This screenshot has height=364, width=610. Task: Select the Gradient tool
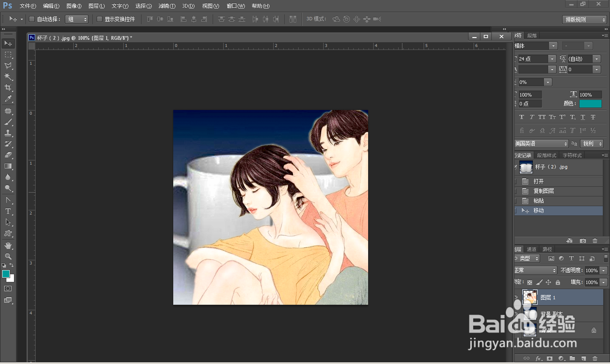pos(8,166)
